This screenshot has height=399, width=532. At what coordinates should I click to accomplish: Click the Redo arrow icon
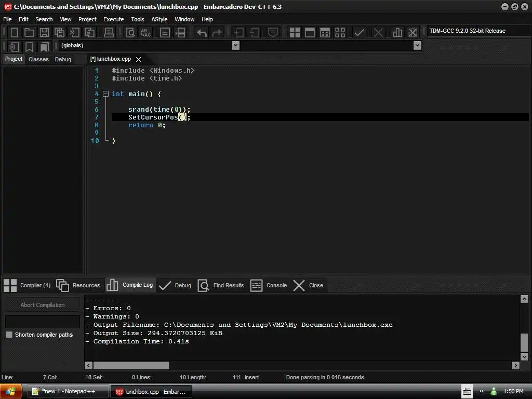[x=217, y=33]
